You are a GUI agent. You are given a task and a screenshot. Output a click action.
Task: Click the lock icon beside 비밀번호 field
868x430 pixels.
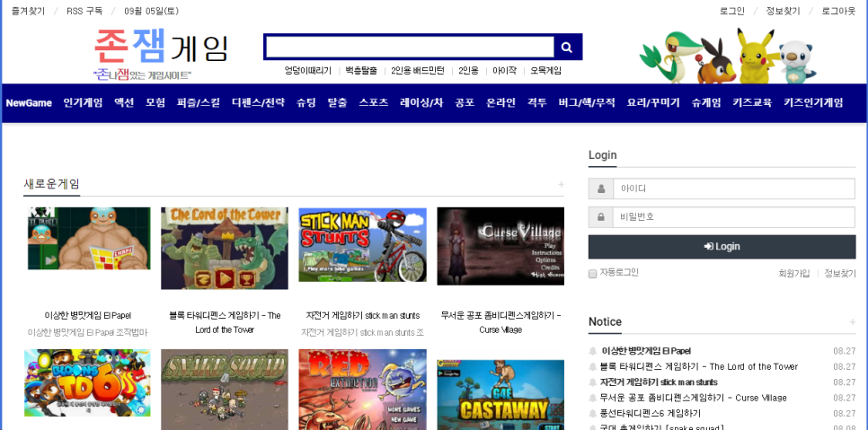click(x=601, y=217)
